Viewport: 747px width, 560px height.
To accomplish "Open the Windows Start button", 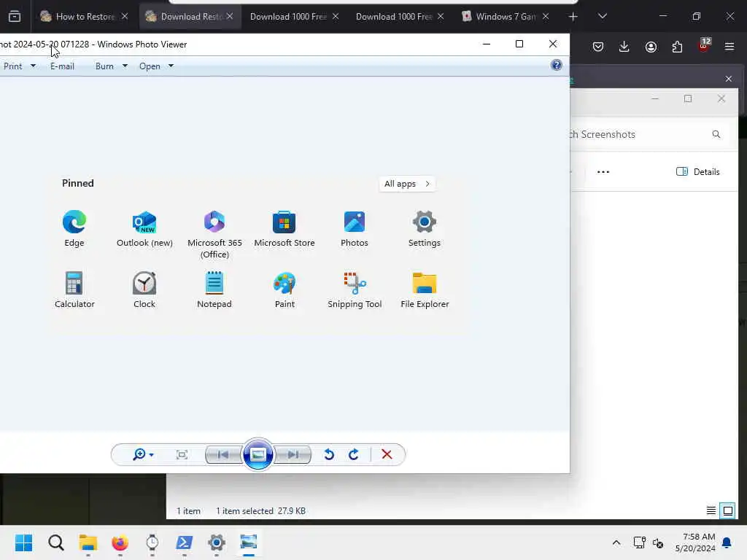I will (23, 542).
